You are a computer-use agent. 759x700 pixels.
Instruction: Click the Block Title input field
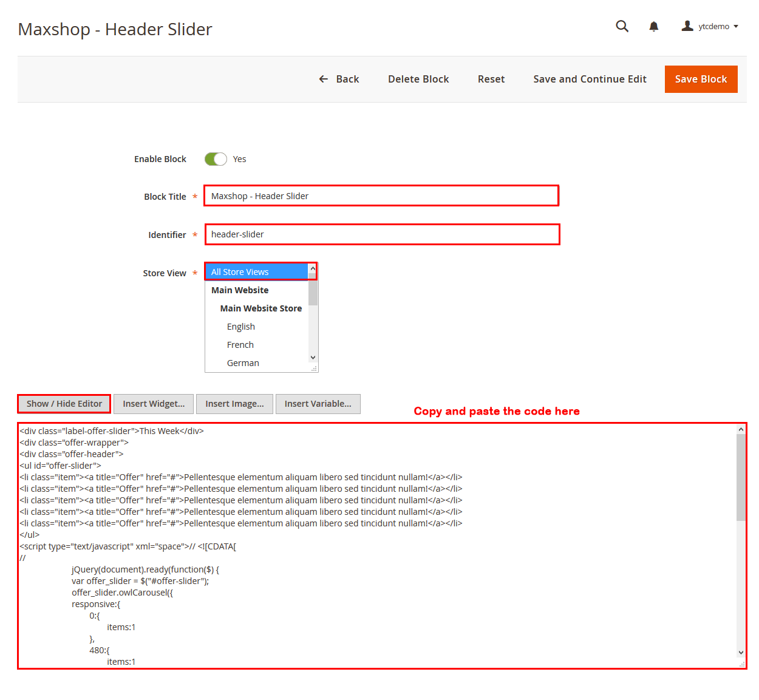point(381,196)
